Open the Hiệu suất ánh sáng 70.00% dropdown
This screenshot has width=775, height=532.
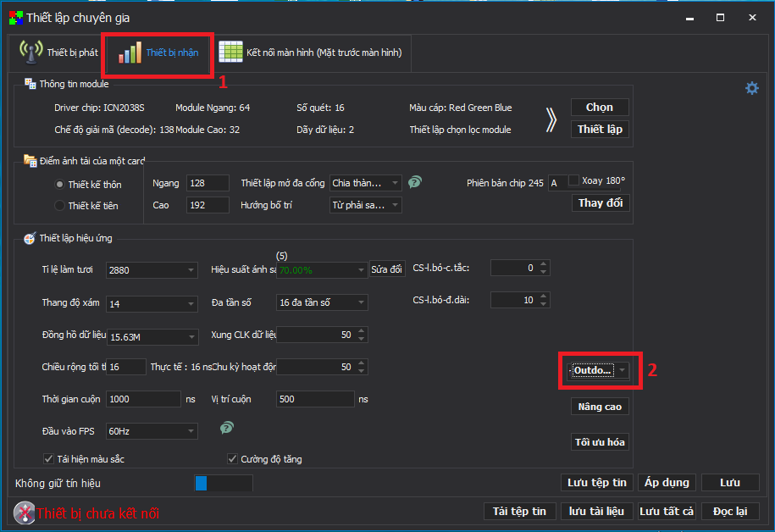click(322, 270)
